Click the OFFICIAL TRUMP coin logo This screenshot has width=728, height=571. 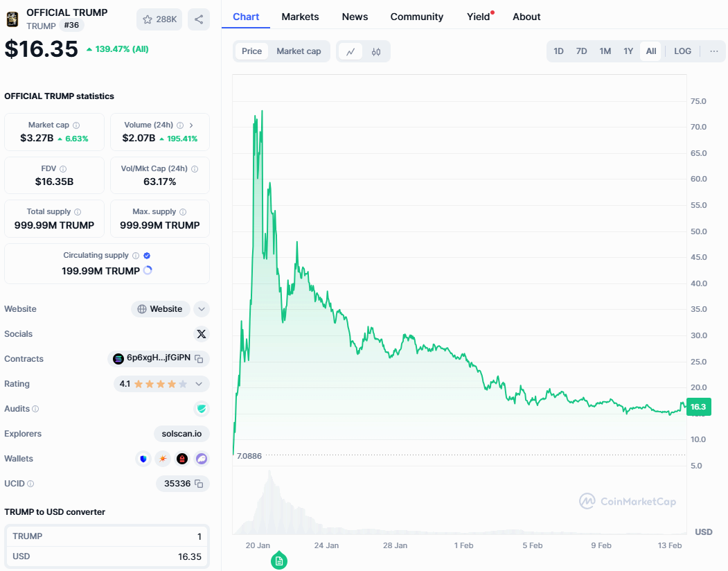(12, 19)
